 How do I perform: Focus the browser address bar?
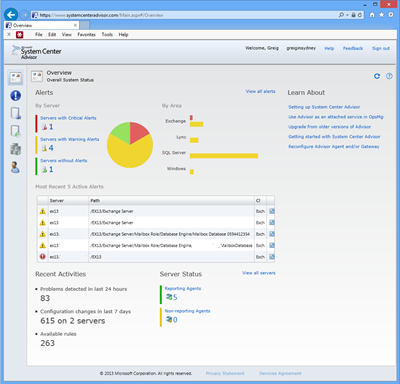pos(184,15)
